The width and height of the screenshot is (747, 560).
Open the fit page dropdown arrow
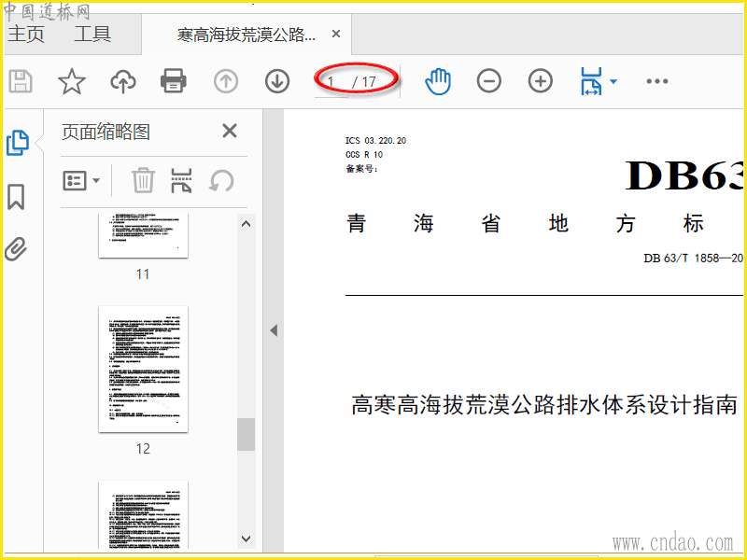(613, 81)
